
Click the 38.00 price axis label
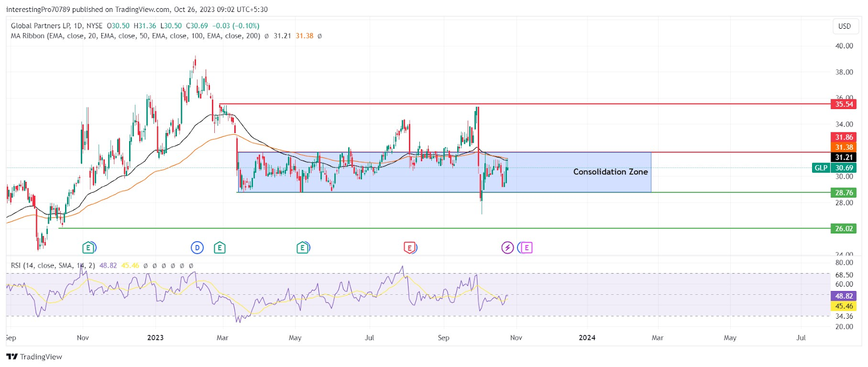coord(844,72)
